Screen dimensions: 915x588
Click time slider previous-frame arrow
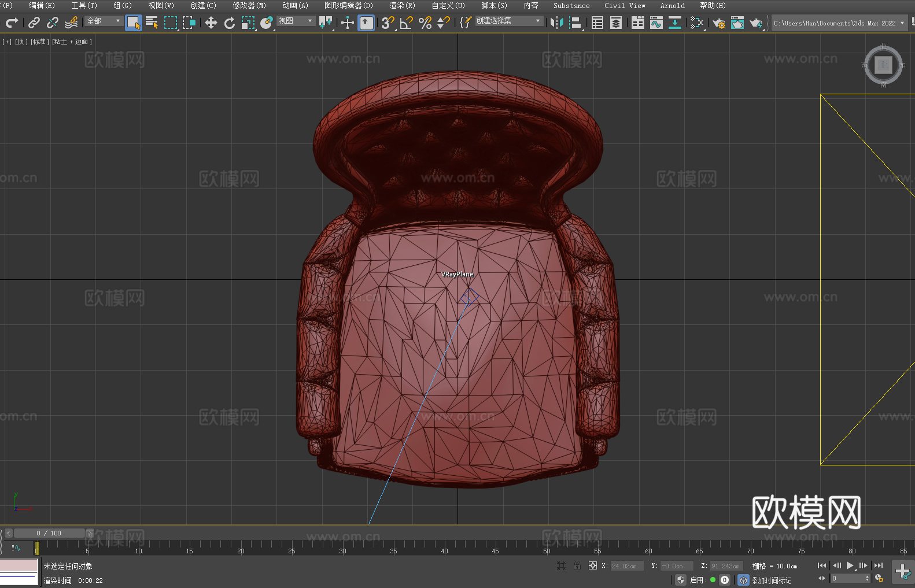pos(9,533)
